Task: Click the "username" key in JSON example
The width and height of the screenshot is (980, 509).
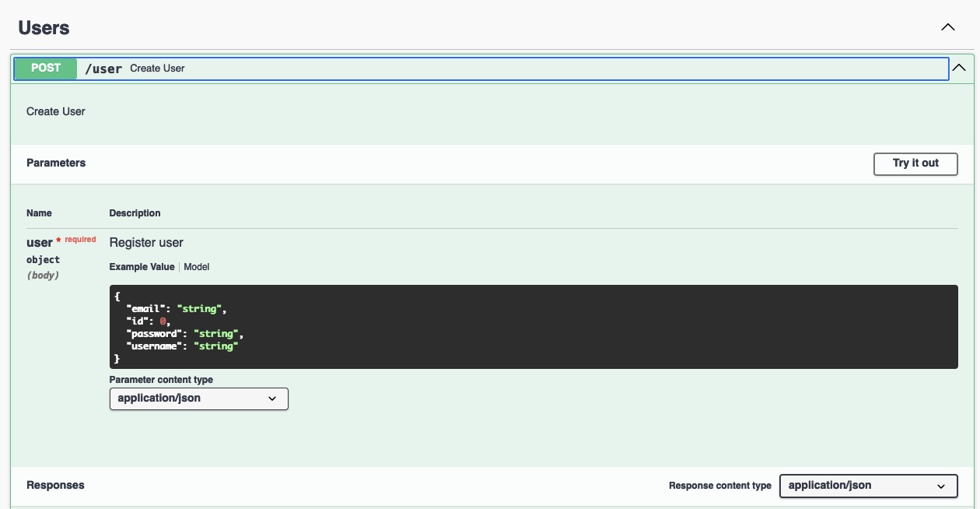Action: tap(153, 346)
